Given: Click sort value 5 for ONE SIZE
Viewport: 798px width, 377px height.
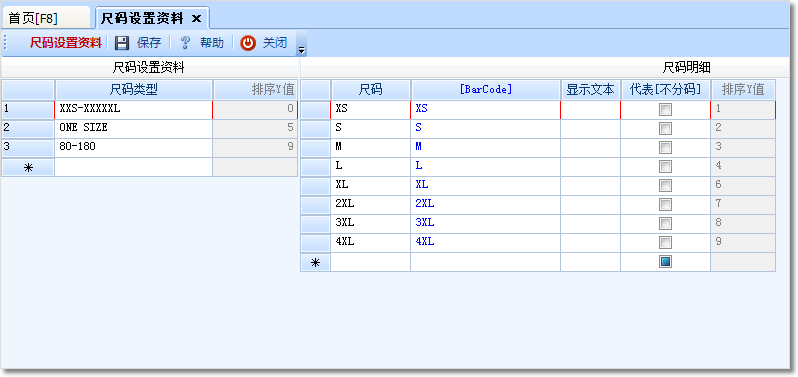Looking at the screenshot, I should (x=255, y=128).
